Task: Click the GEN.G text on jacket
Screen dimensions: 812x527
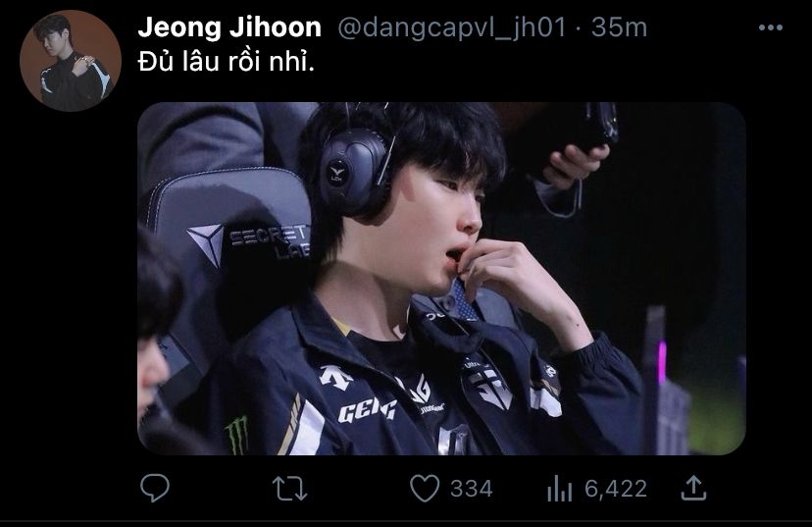Action: pos(367,410)
